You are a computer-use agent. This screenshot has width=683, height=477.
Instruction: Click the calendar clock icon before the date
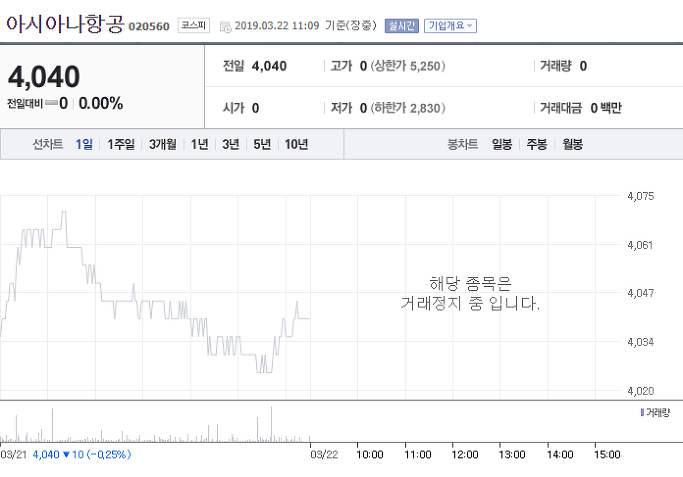(226, 27)
